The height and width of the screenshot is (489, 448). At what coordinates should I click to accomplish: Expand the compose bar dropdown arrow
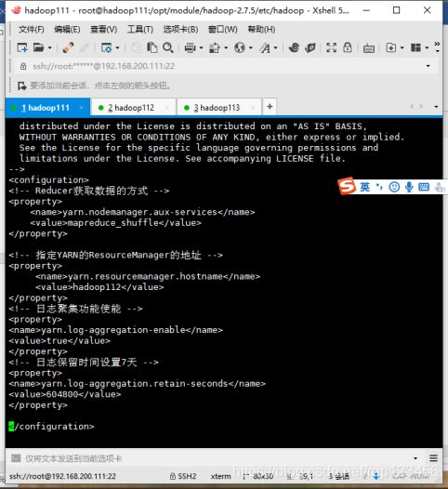415,458
